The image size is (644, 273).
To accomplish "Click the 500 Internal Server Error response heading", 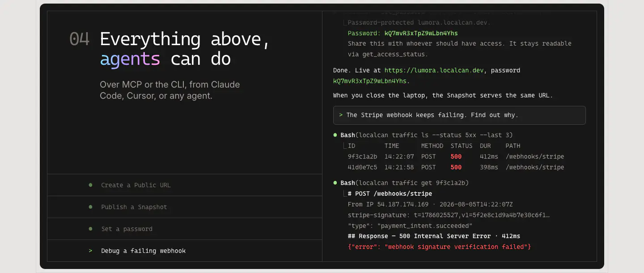I will pos(434,236).
